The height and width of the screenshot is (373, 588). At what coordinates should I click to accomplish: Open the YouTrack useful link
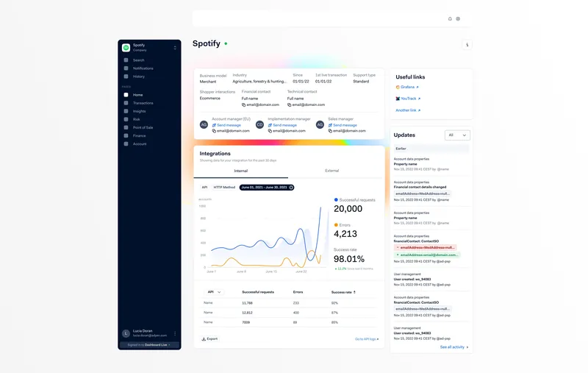click(x=408, y=99)
